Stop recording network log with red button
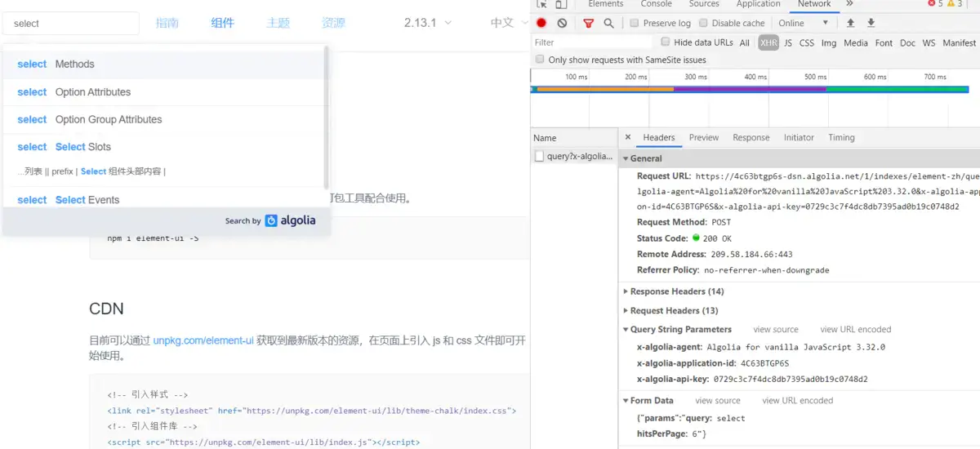Viewport: 980px width, 449px height. coord(541,23)
